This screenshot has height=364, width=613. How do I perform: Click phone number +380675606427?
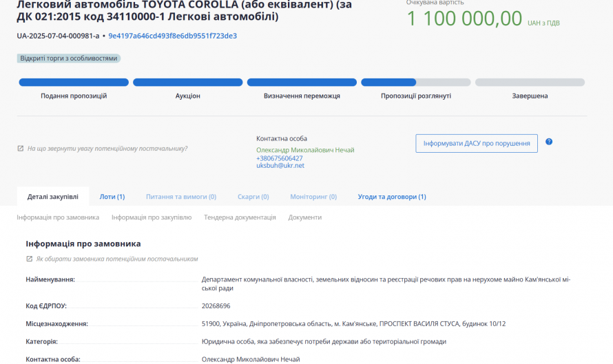tap(280, 158)
